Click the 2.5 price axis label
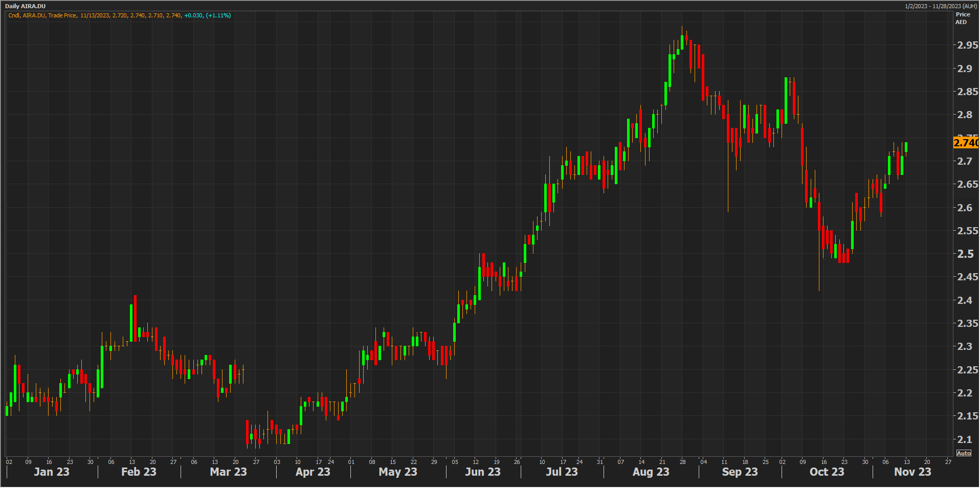The height and width of the screenshot is (488, 980). (966, 254)
